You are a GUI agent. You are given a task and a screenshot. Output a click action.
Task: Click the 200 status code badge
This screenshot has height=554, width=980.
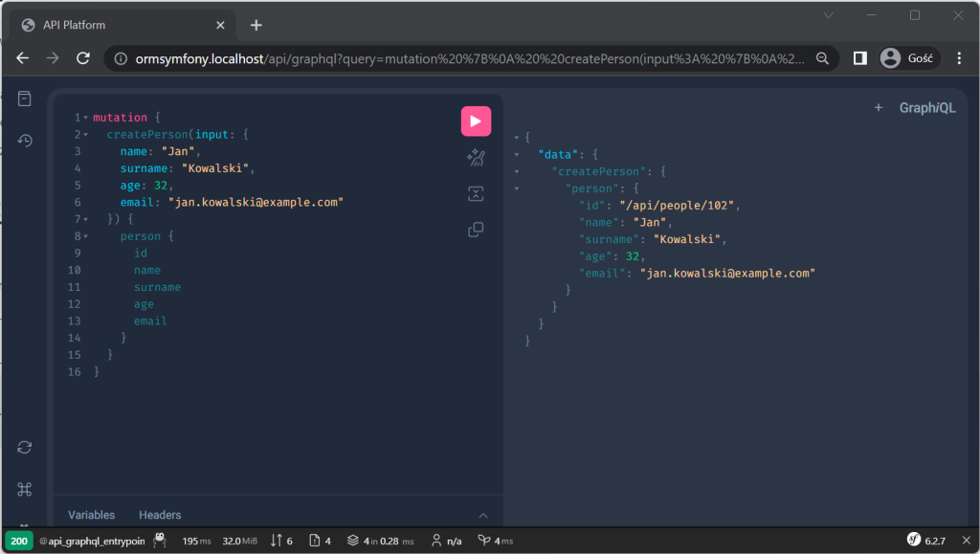[19, 541]
